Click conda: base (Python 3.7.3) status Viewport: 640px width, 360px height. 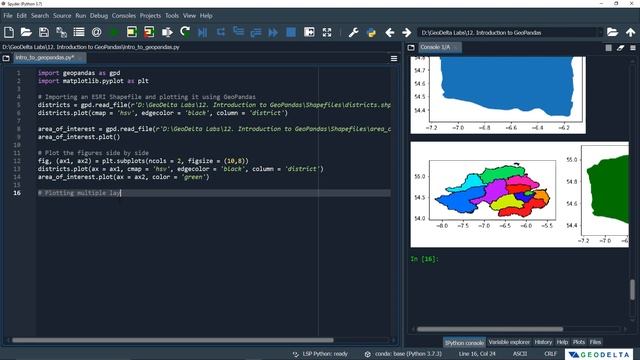click(404, 354)
